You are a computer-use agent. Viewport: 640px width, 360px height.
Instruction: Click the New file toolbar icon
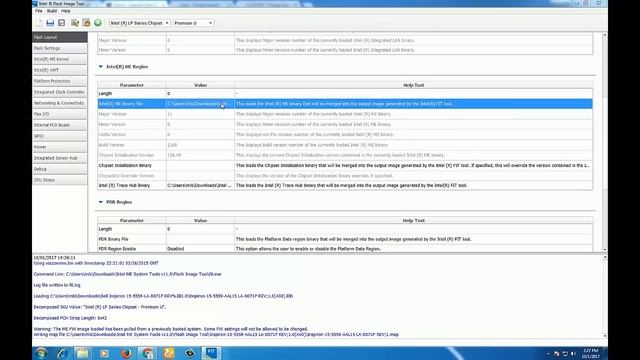pos(39,23)
